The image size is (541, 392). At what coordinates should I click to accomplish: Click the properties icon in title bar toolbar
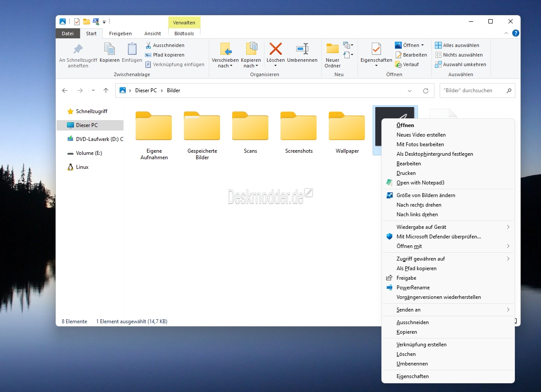point(77,21)
